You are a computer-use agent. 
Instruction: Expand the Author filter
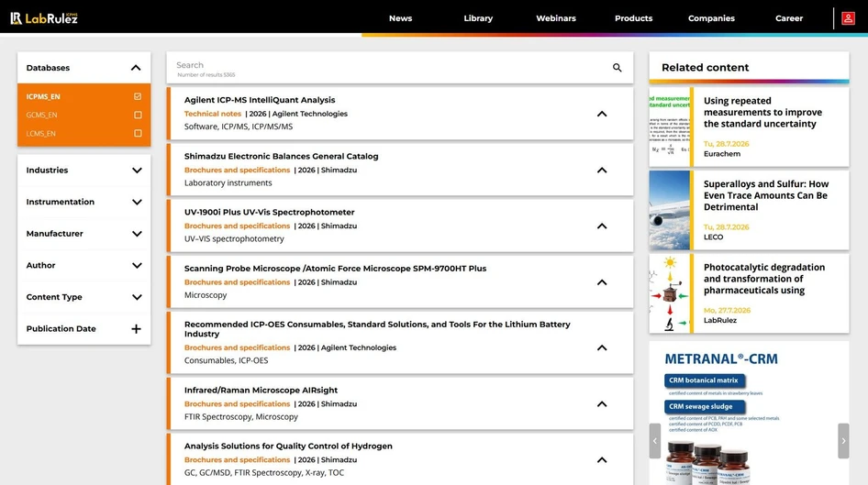[x=137, y=266]
